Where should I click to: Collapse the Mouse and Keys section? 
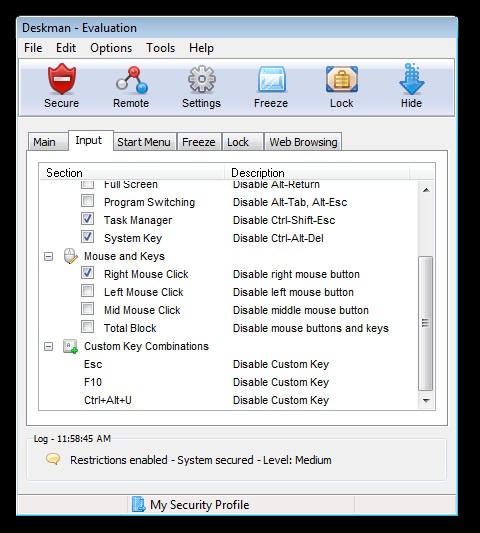49,256
